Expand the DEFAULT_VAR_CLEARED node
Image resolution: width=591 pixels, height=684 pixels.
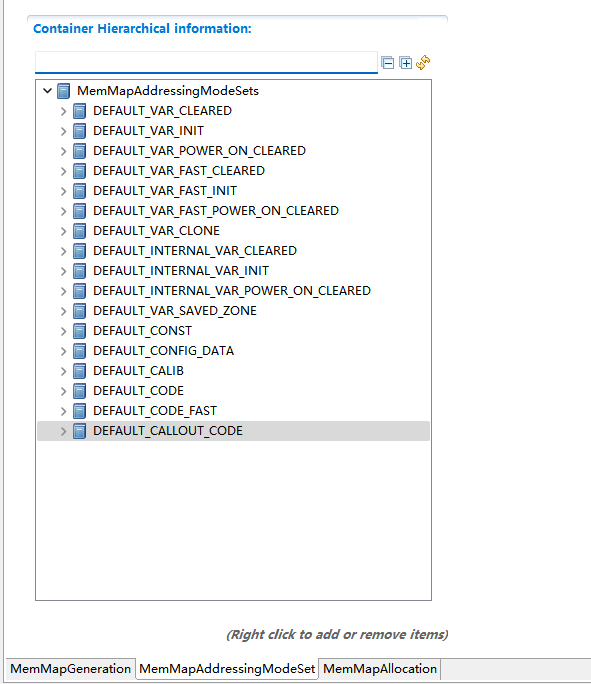(x=64, y=111)
